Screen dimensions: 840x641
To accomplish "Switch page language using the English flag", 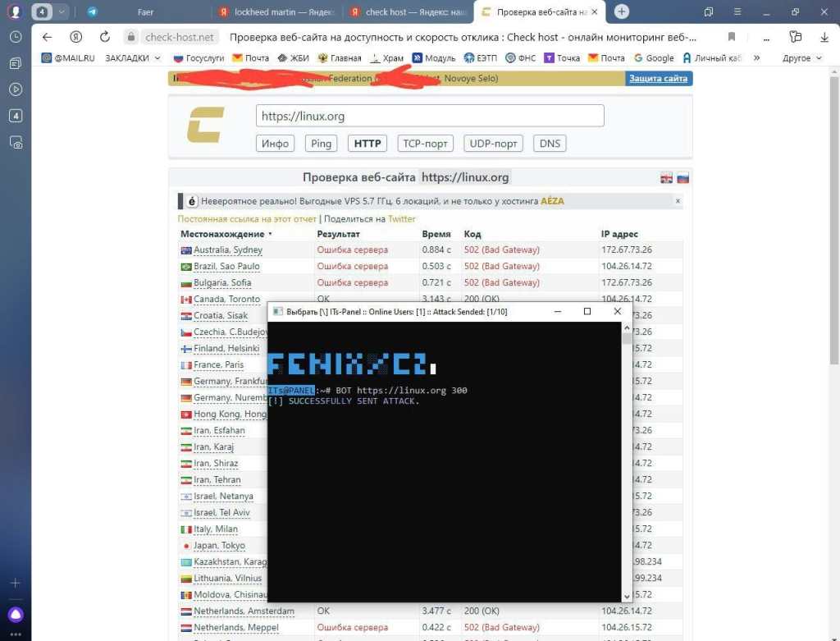I will (x=667, y=178).
